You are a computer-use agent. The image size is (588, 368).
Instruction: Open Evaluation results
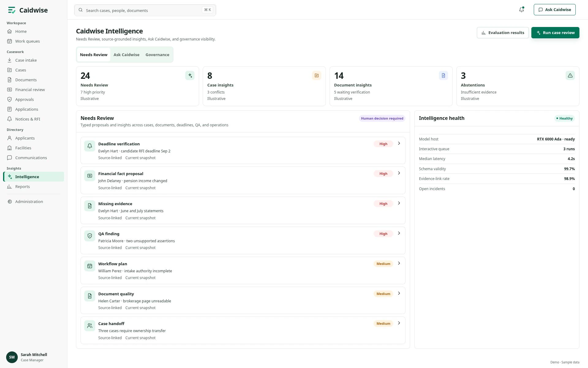503,33
